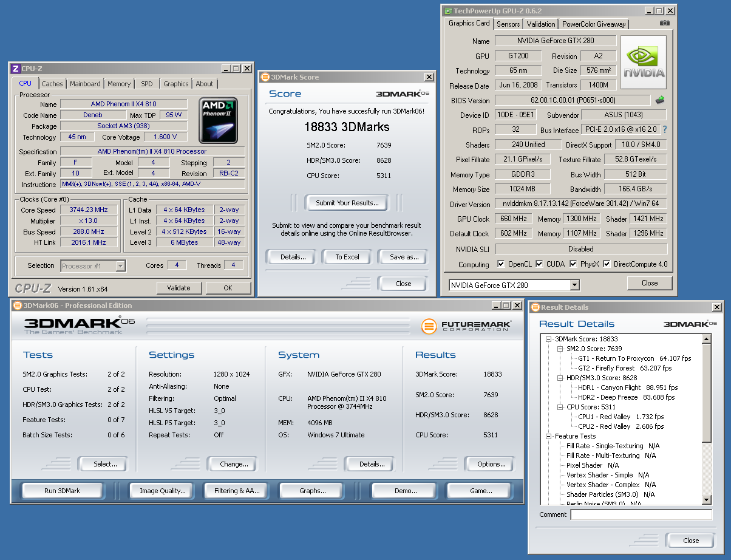Switch to the SPD tab in CPU-Z
This screenshot has height=560, width=731.
147,84
